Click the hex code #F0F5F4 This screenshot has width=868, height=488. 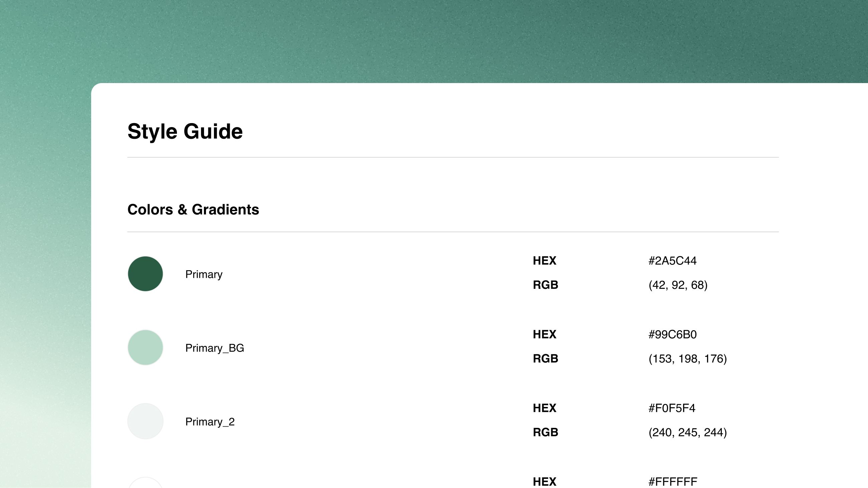(672, 408)
